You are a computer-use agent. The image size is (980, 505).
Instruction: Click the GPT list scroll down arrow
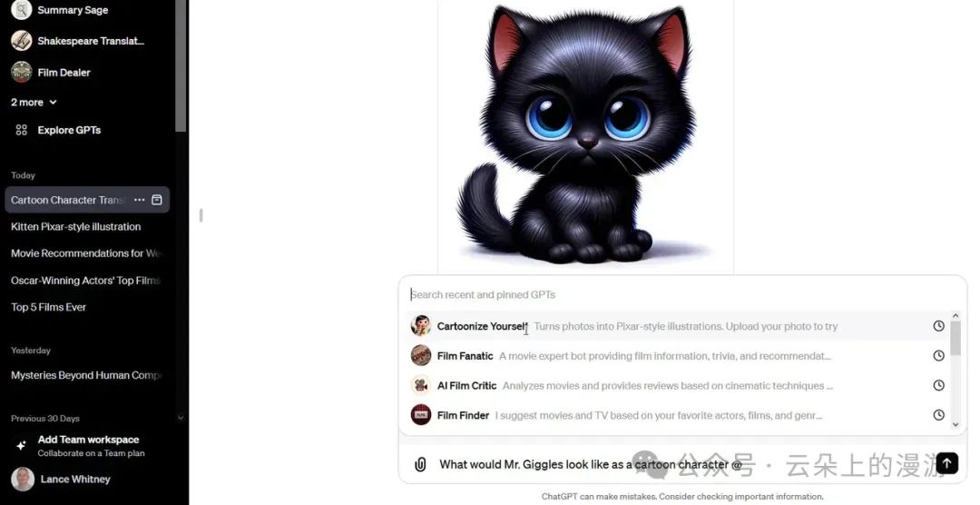click(955, 425)
